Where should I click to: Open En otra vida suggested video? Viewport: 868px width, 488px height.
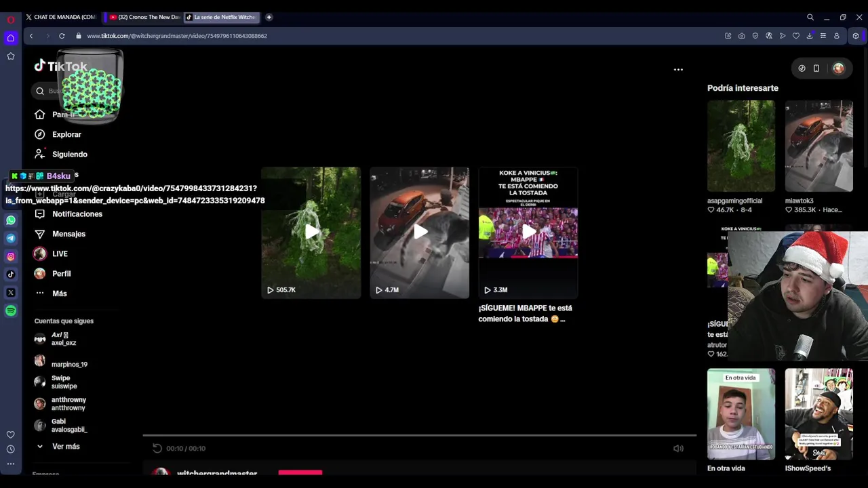coord(741,414)
